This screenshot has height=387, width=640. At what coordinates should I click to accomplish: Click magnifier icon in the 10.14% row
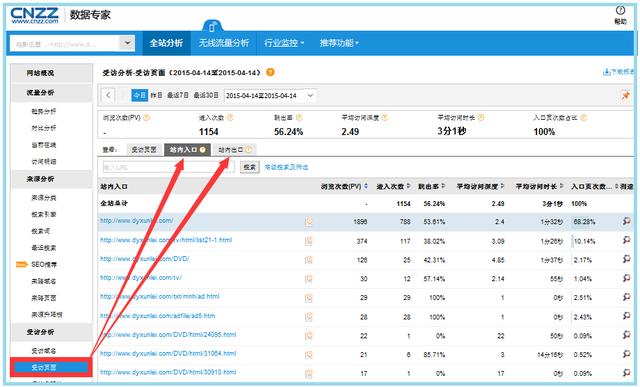tap(626, 240)
